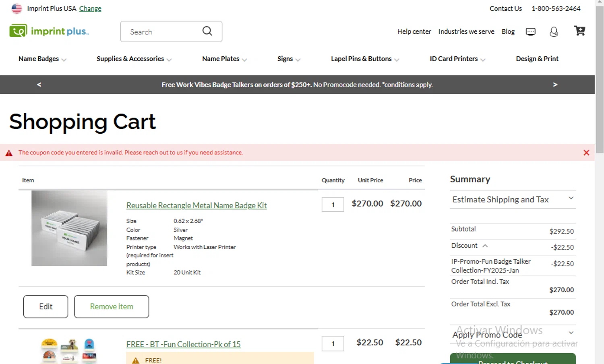Image resolution: width=604 pixels, height=364 pixels.
Task: Collapse the Discount details chevron
Action: click(x=485, y=246)
